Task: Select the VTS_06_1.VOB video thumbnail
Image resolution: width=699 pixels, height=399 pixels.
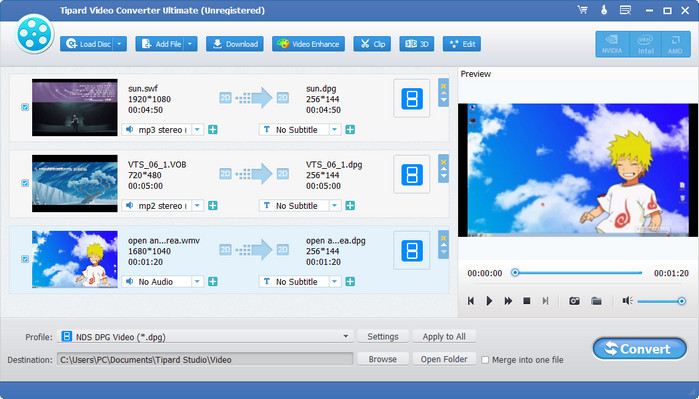Action: 75,183
